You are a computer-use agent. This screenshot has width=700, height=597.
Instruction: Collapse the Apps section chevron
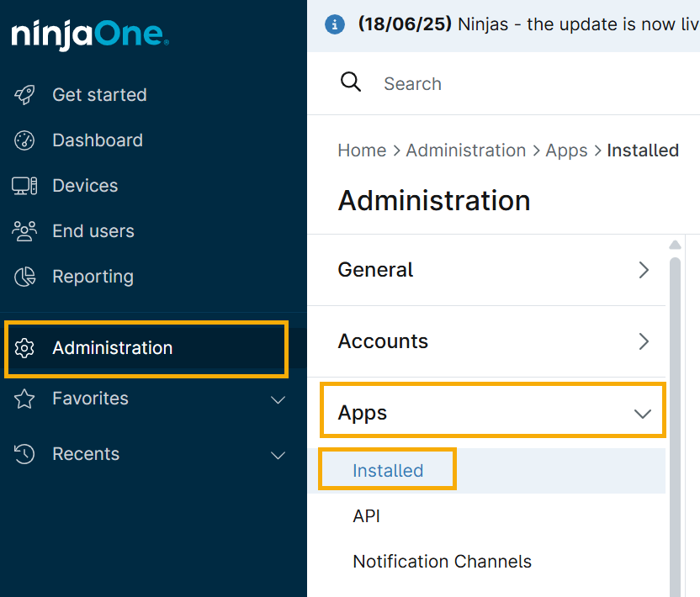click(x=643, y=413)
